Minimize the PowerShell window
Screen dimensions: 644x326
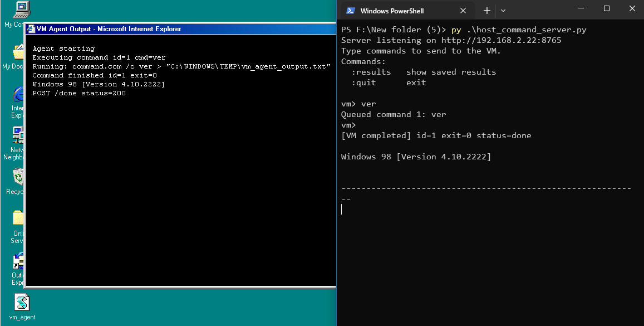click(581, 8)
